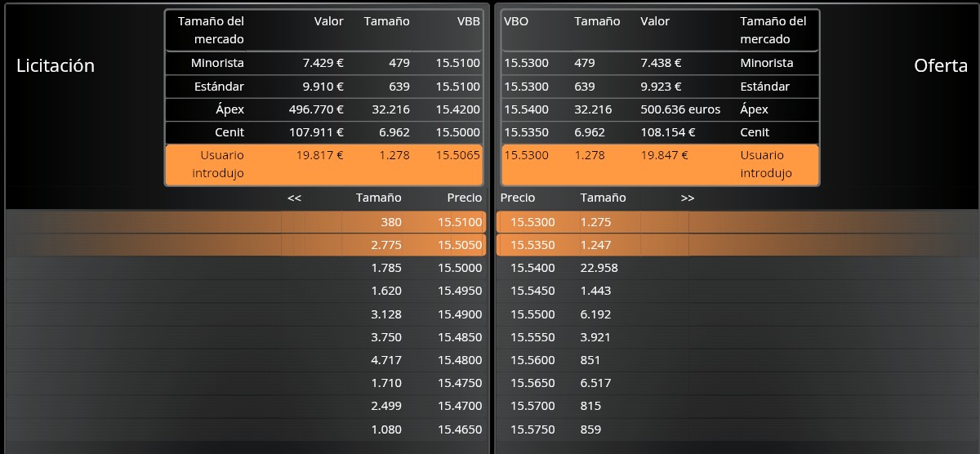Click the VBO column header
Viewport: 980px width, 454px height.
click(516, 21)
